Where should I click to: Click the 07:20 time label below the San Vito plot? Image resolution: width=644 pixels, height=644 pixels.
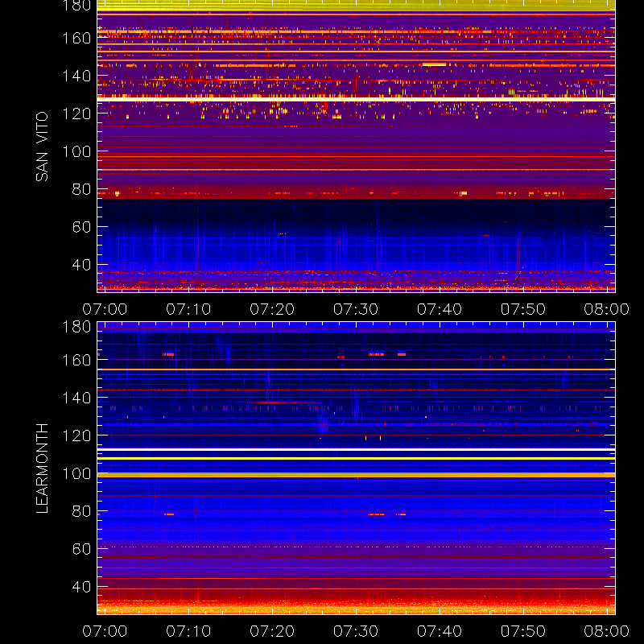pyautogui.click(x=272, y=309)
